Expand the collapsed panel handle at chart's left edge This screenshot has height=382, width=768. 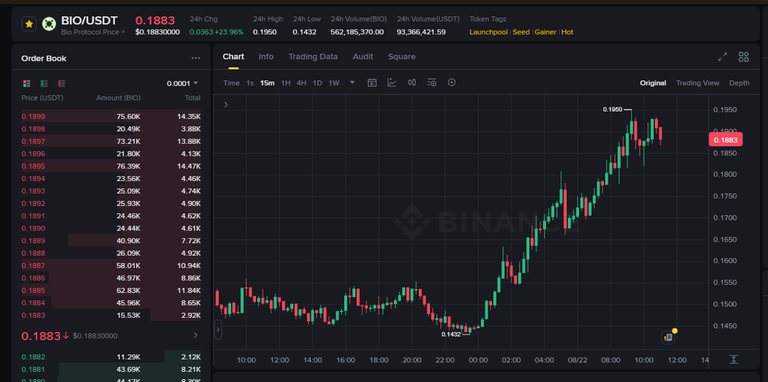coord(218,330)
